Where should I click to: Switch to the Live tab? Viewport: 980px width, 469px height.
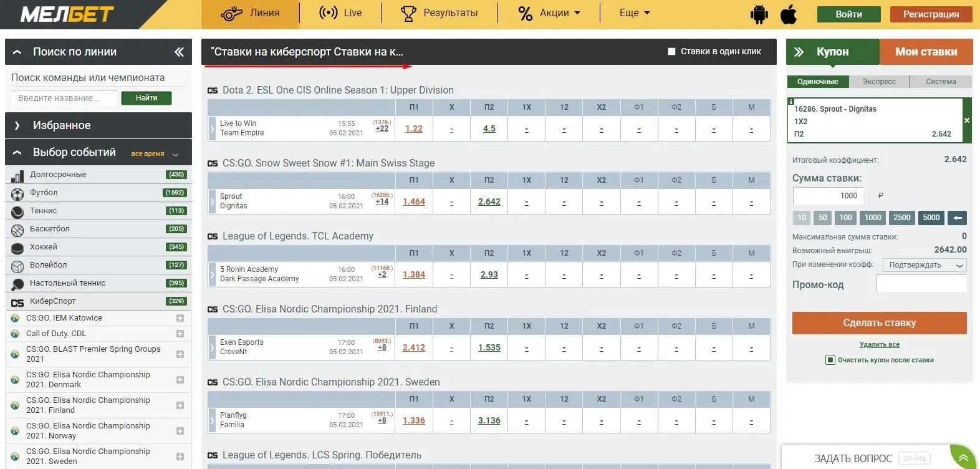click(340, 13)
